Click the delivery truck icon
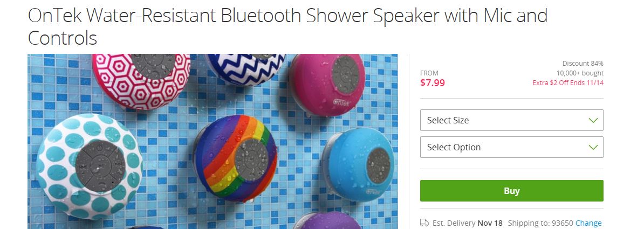 click(x=424, y=223)
